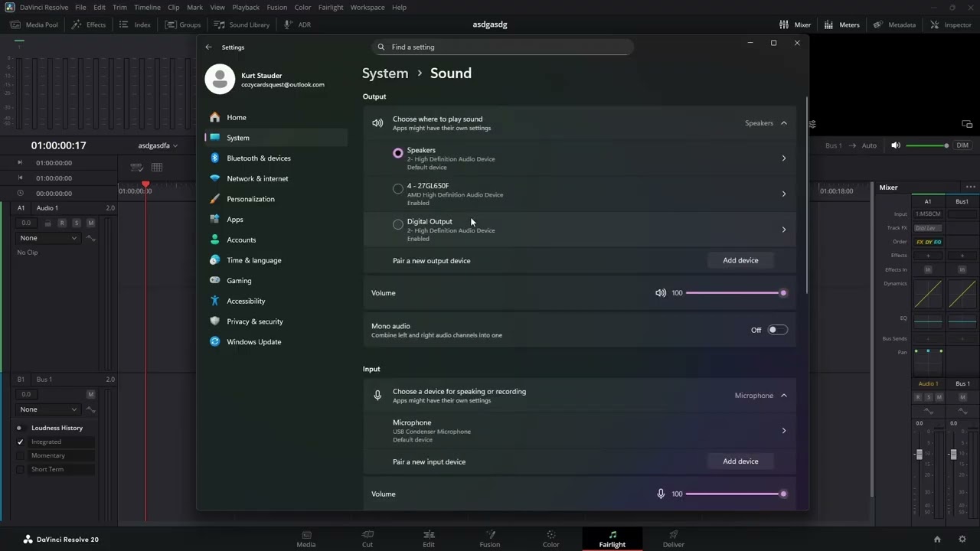Click System in the Settings breadcrumb
This screenshot has width=980, height=551.
point(385,73)
